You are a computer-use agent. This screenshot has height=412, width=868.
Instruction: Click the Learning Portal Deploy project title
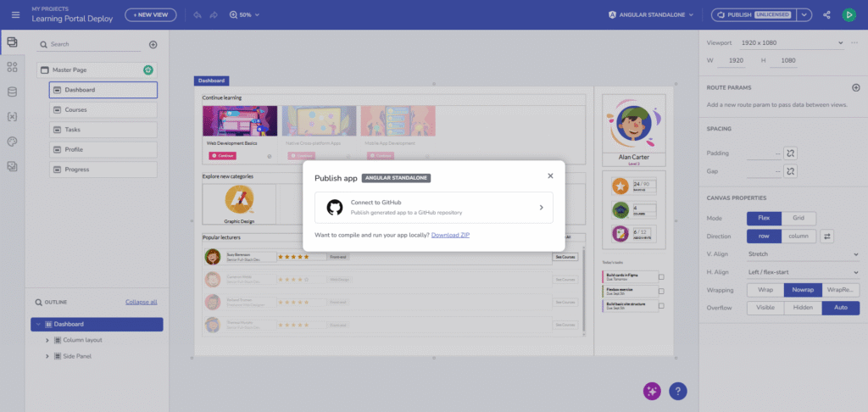pos(72,19)
